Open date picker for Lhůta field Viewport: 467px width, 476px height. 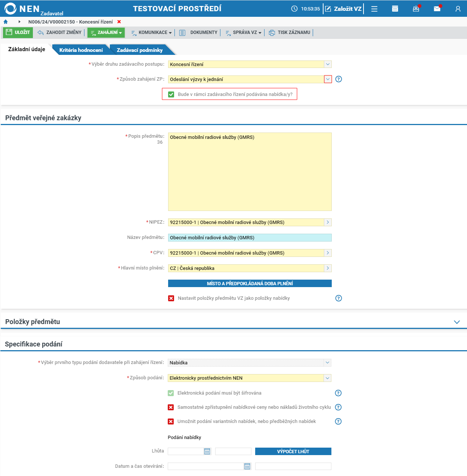(x=207, y=451)
